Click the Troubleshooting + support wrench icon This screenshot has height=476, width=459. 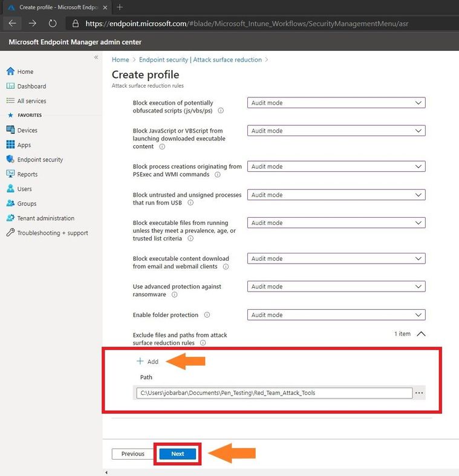(10, 232)
